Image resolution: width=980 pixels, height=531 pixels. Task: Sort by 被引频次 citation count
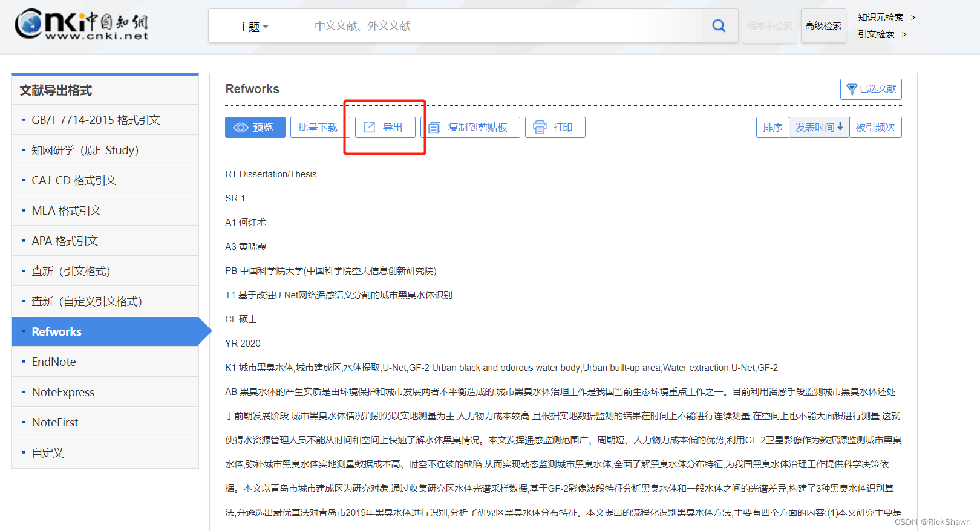[875, 127]
